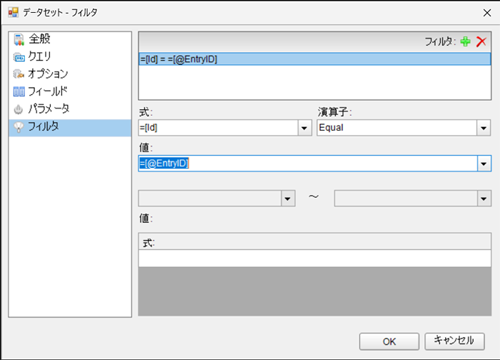Click the empty row under the 式 column header
500x360 pixels.
pyautogui.click(x=315, y=259)
